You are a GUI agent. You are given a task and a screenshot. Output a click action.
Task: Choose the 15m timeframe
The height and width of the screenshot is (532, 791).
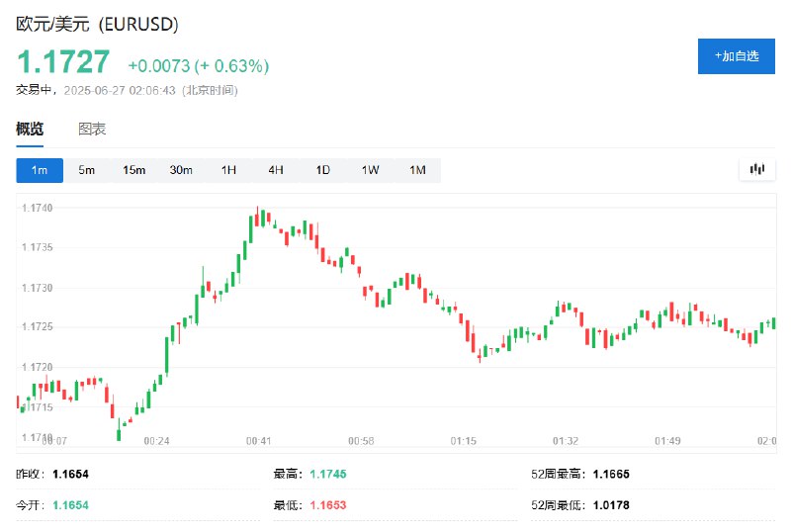[133, 170]
